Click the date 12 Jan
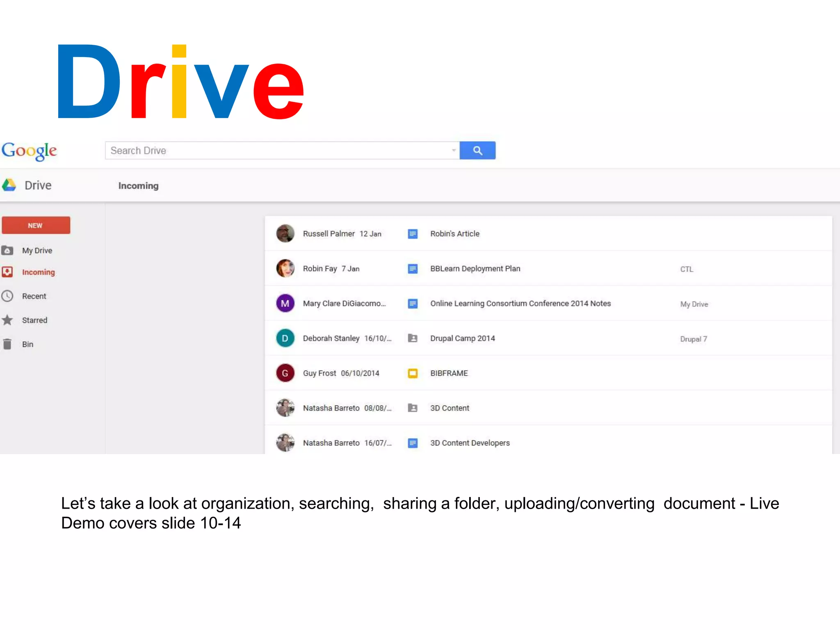 [370, 234]
